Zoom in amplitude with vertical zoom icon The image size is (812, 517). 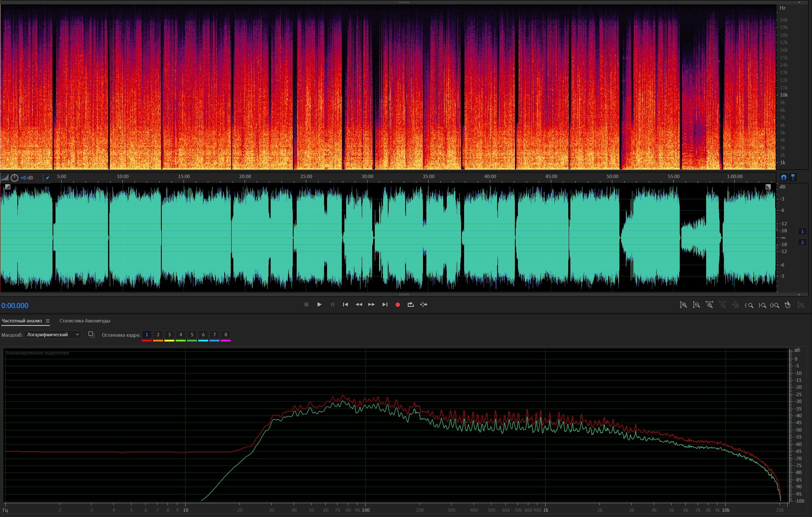coord(683,305)
